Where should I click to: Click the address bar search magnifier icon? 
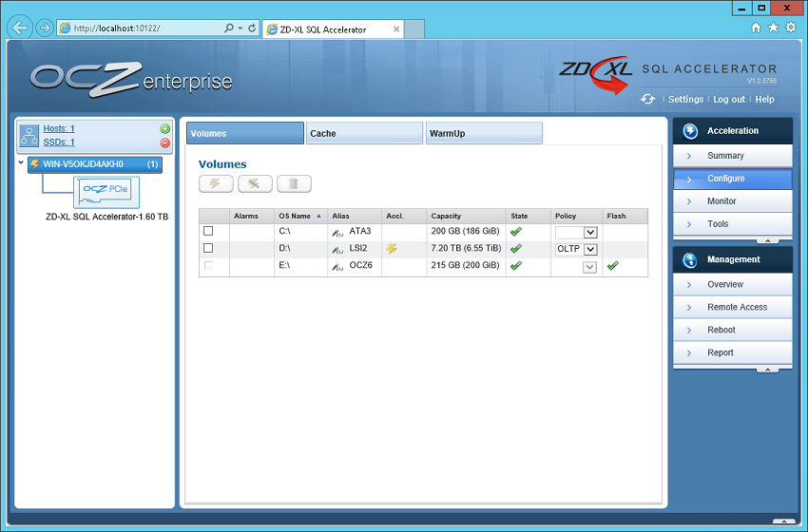click(x=229, y=28)
